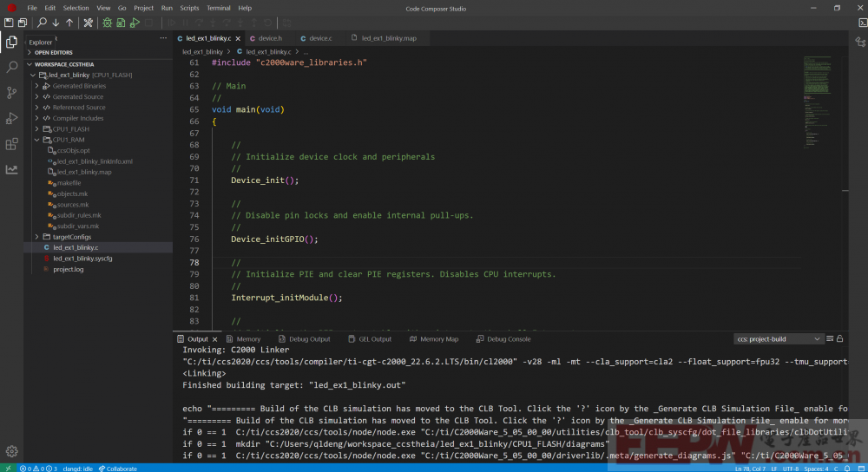
Task: Open the Project menu
Action: [143, 9]
